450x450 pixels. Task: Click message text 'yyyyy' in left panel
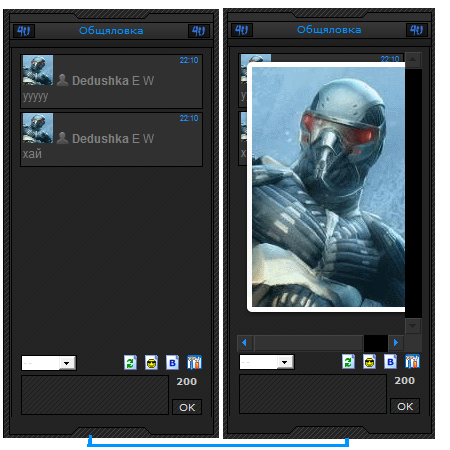[x=35, y=97]
